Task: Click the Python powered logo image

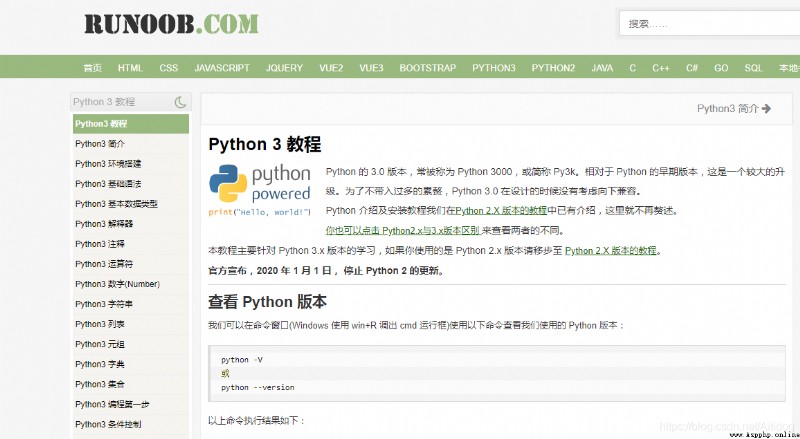Action: pyautogui.click(x=260, y=190)
